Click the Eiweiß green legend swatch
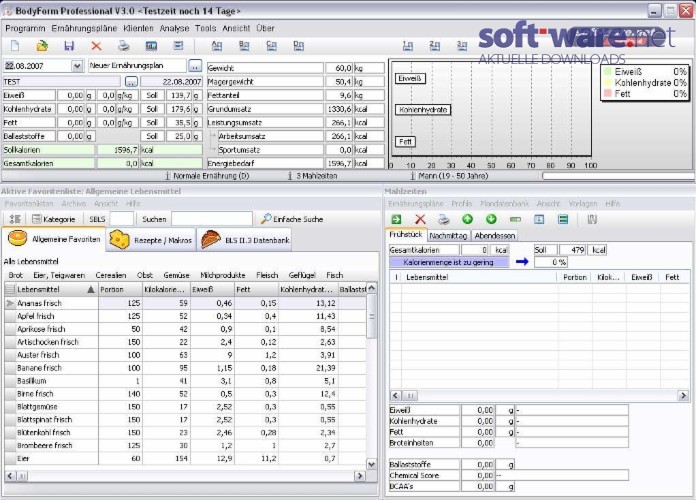Viewport: 696px width, 500px height. (608, 71)
